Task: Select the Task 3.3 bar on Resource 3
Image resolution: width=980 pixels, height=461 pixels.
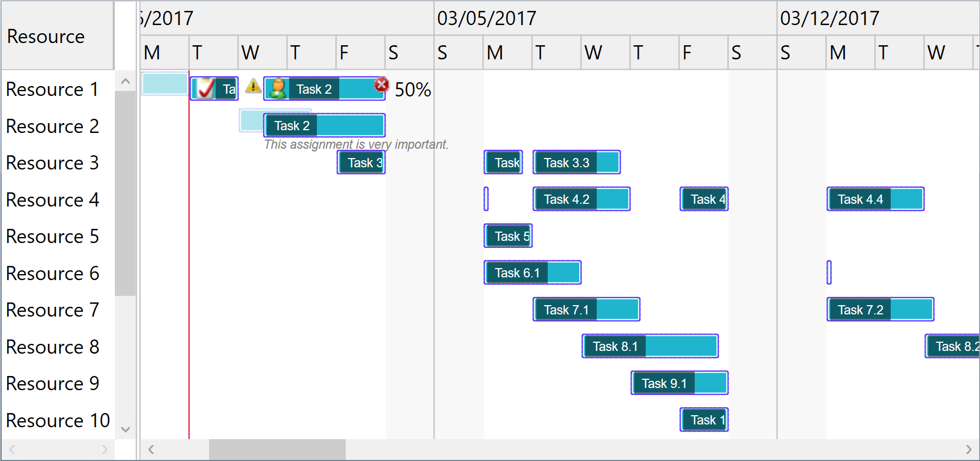Action: click(x=566, y=162)
